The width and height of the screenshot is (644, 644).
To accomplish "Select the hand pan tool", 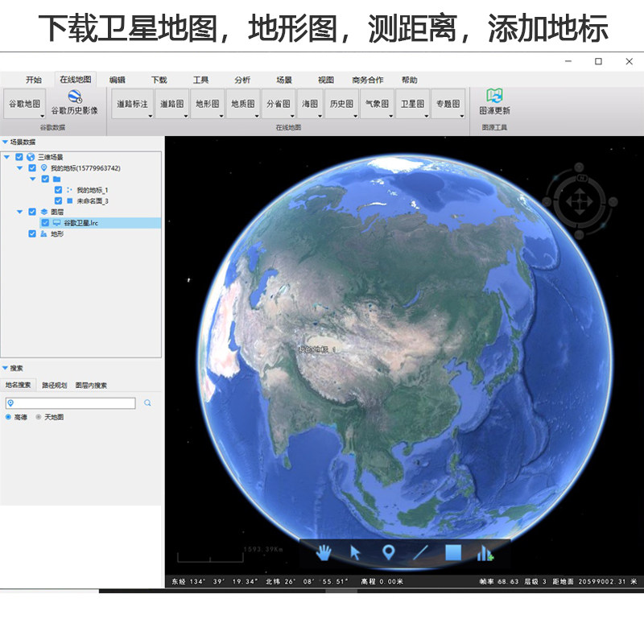I will point(324,552).
